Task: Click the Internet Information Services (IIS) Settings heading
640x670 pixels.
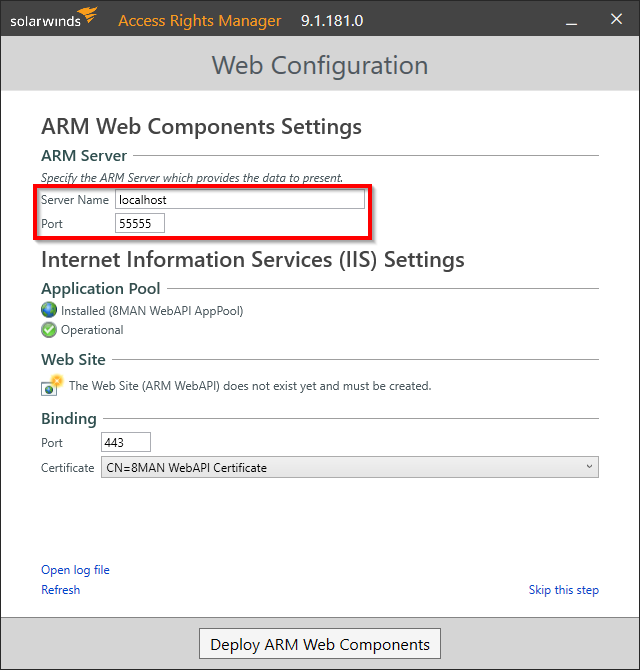Action: click(x=252, y=260)
